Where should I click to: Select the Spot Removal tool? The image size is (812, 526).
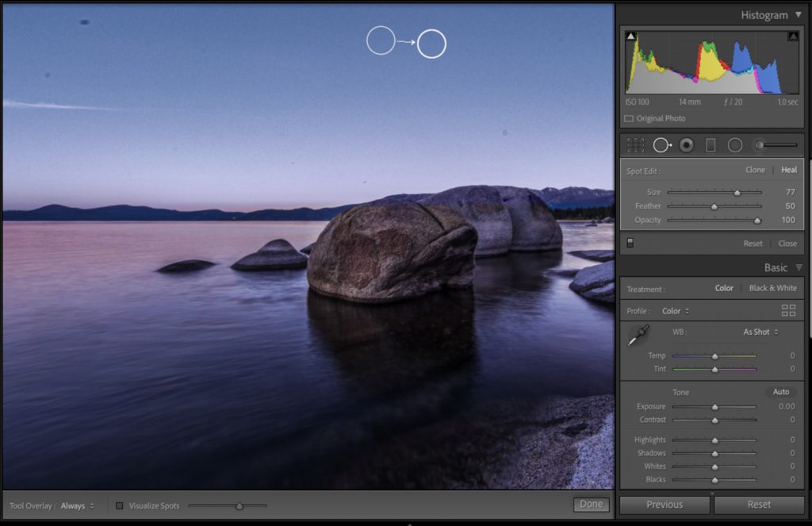click(661, 145)
